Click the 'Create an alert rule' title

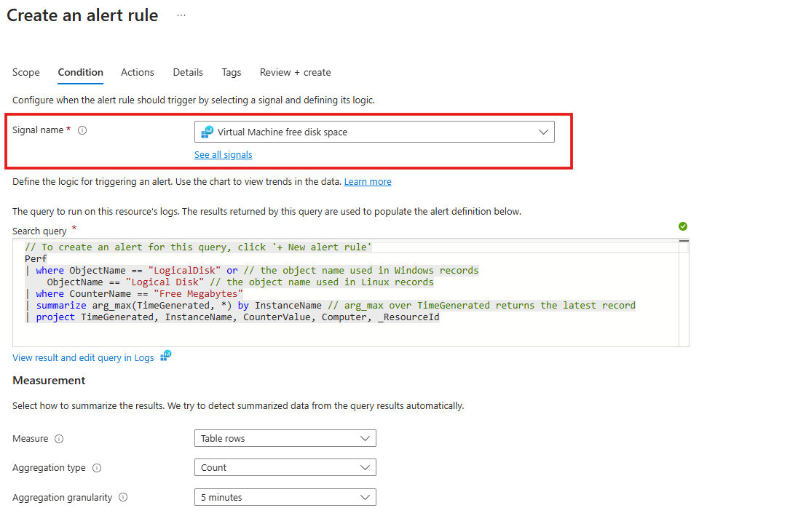pos(82,15)
